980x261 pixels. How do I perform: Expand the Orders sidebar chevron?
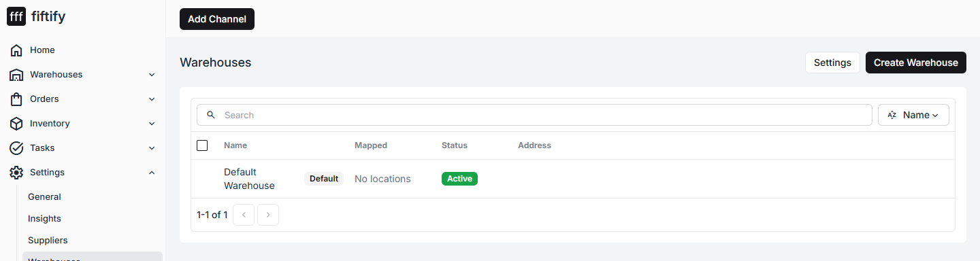152,99
